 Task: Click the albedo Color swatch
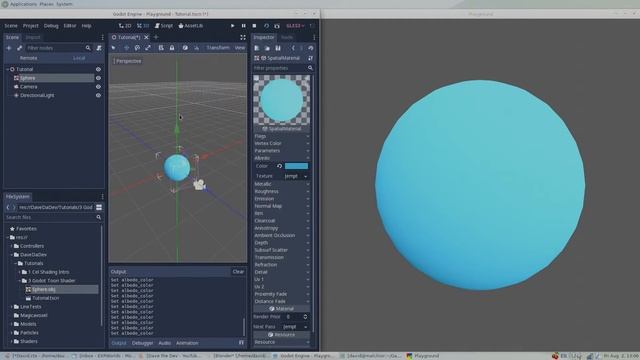pos(297,166)
